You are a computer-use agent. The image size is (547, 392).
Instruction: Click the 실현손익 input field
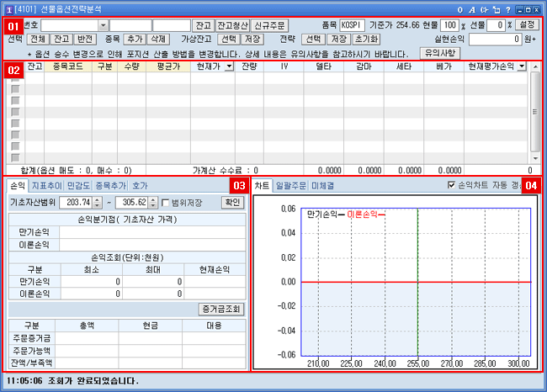[497, 40]
